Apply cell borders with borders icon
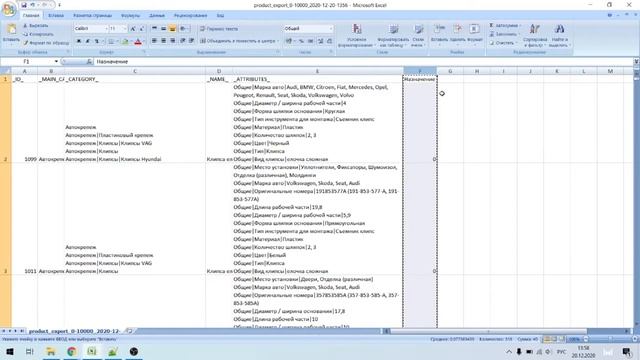 point(111,41)
